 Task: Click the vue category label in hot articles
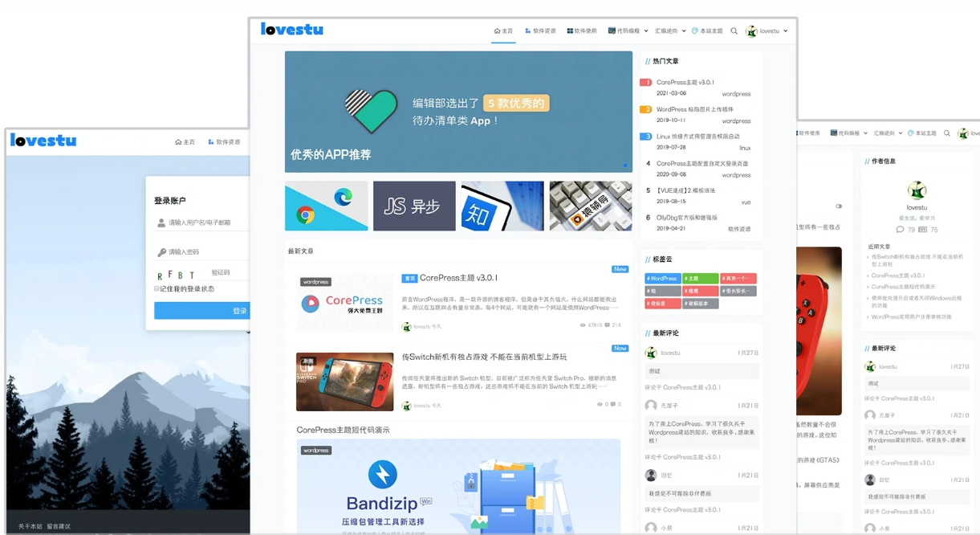(x=746, y=202)
